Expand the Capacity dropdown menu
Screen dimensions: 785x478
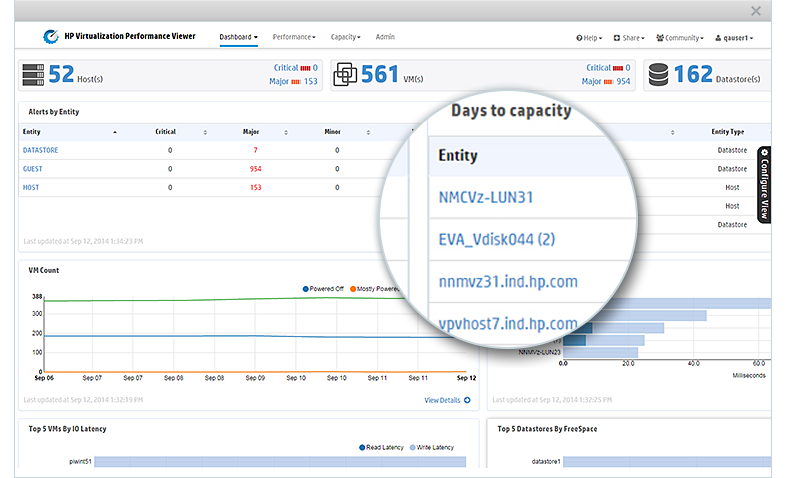(344, 37)
